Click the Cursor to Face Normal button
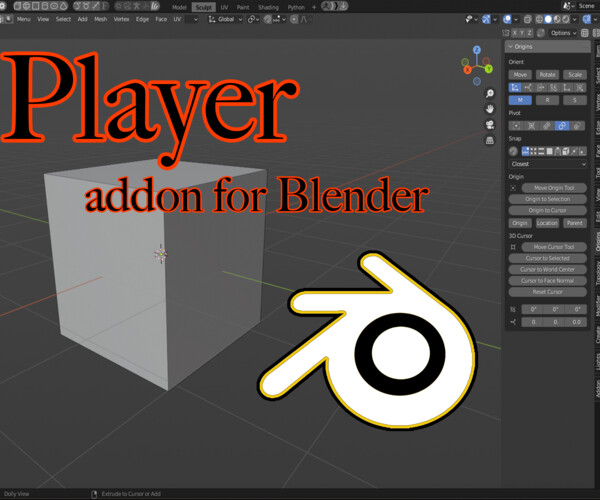The image size is (600, 500). click(x=548, y=280)
